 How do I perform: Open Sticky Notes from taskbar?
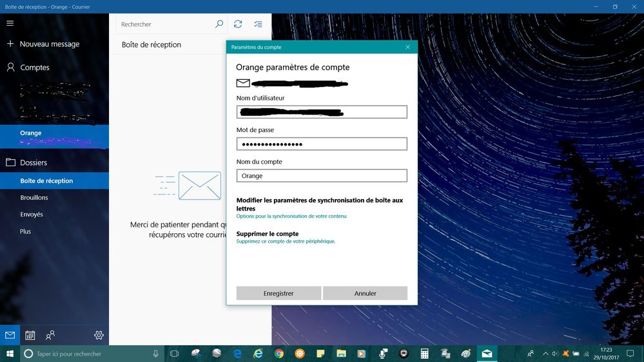point(320,354)
